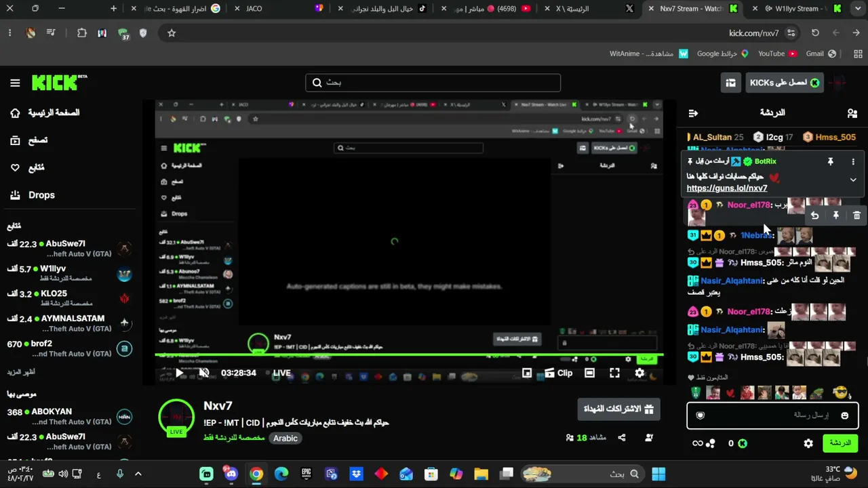Image resolution: width=868 pixels, height=488 pixels.
Task: Open browser extensions puzzle icon
Action: [82, 33]
